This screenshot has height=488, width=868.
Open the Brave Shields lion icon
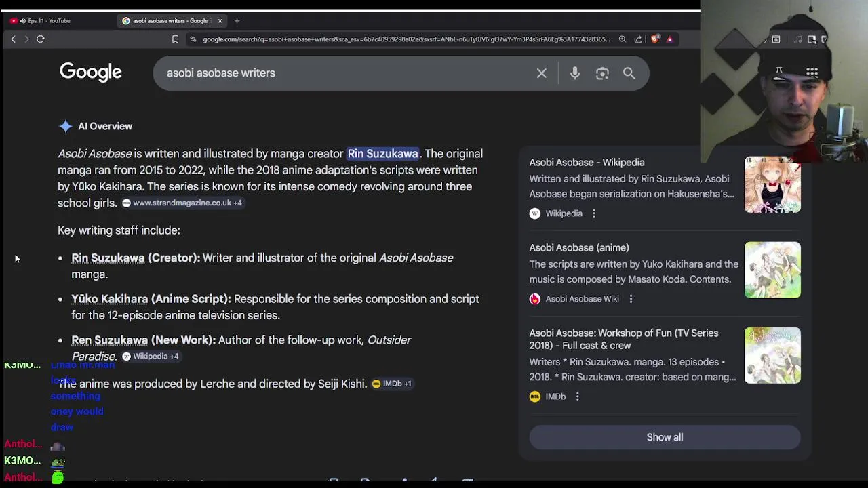654,39
